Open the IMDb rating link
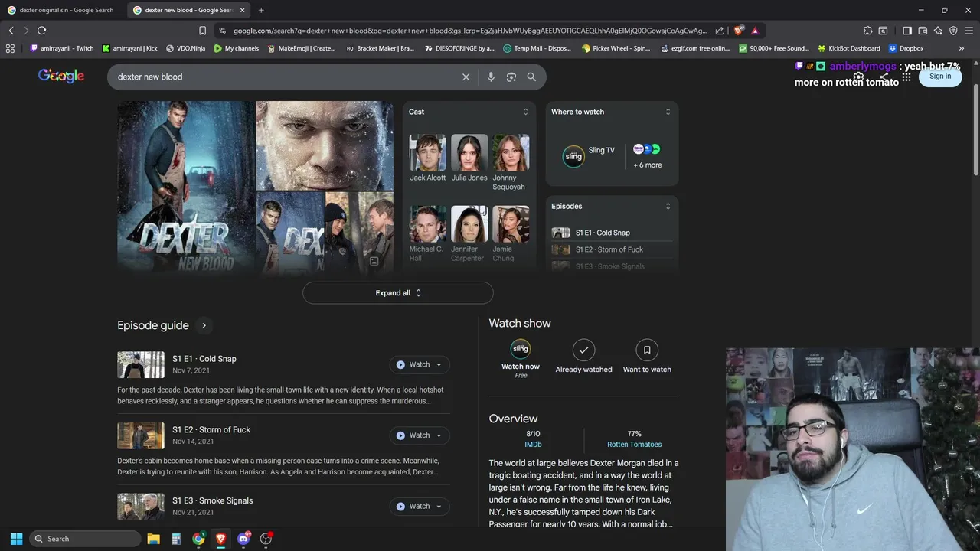Viewport: 980px width, 551px height. (533, 445)
